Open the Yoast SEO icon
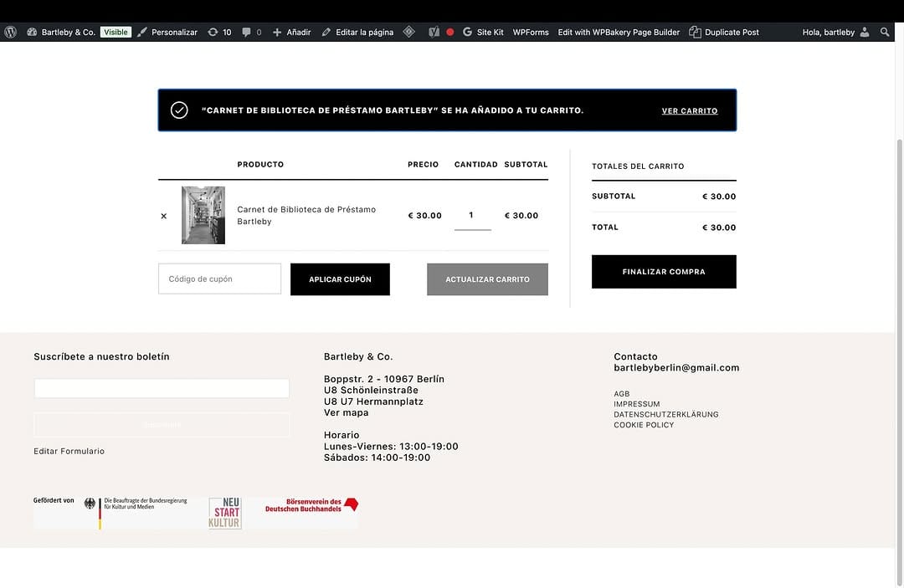The image size is (904, 588). click(x=434, y=33)
